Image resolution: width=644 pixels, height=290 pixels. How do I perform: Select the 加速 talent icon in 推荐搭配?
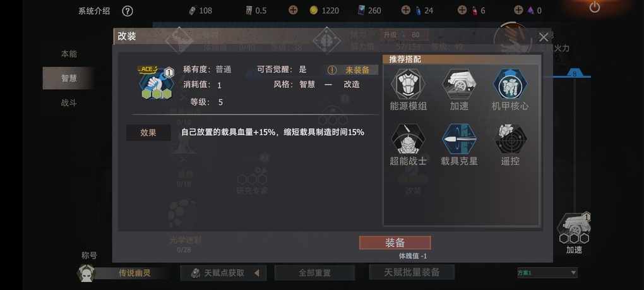(x=459, y=84)
